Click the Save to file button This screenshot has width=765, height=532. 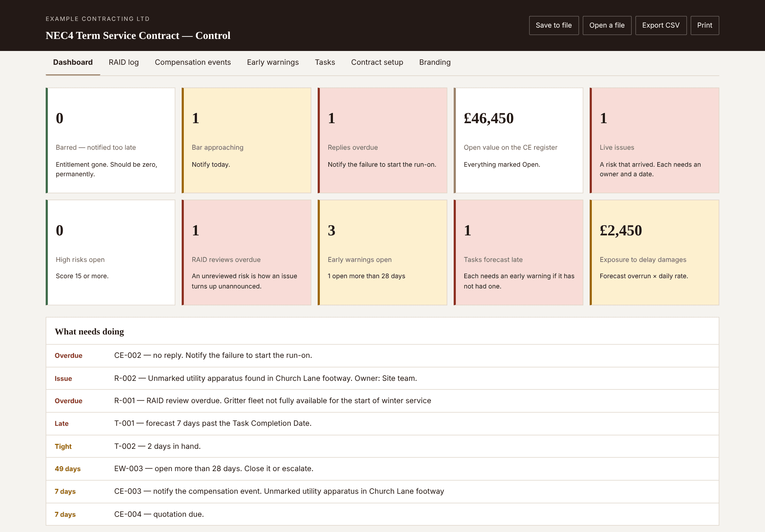(x=554, y=25)
